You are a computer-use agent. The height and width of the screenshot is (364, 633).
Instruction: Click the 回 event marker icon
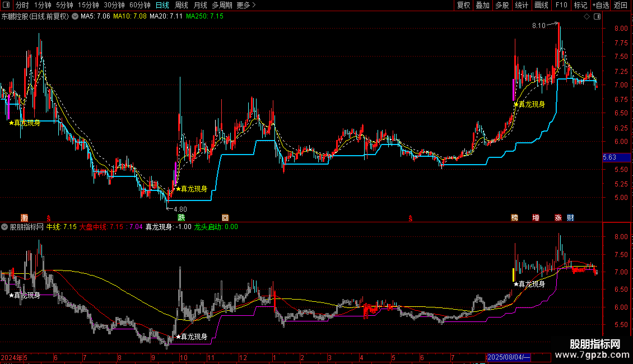point(225,218)
